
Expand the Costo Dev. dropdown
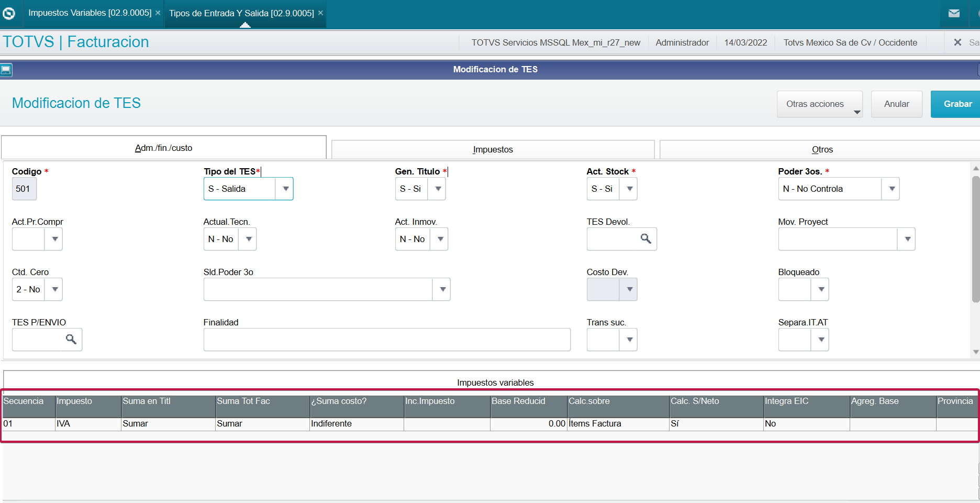629,289
